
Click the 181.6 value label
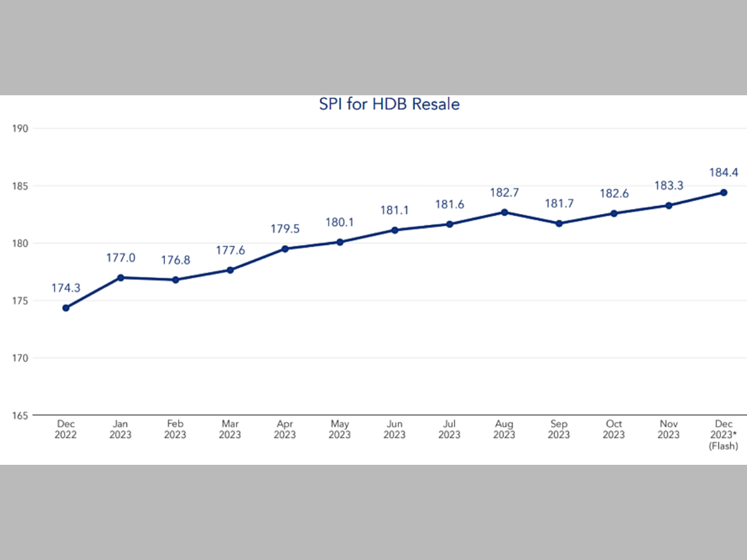[449, 204]
